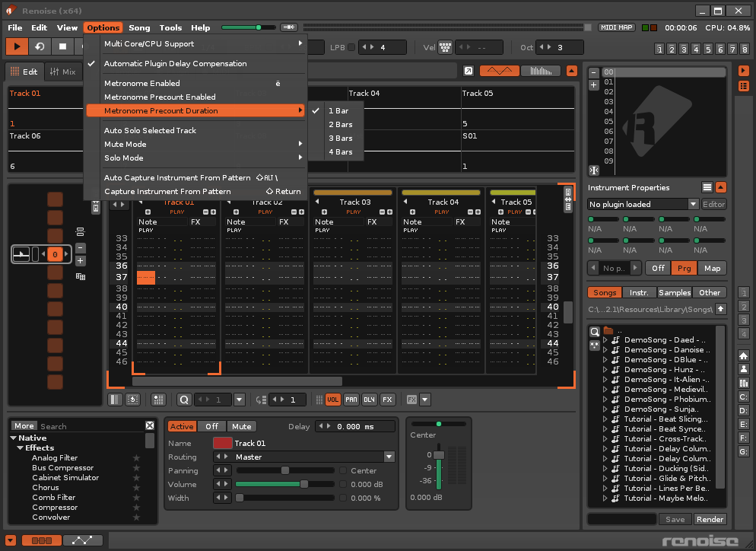This screenshot has width=756, height=551.
Task: Toggle the DLY delay column button
Action: pyautogui.click(x=369, y=400)
